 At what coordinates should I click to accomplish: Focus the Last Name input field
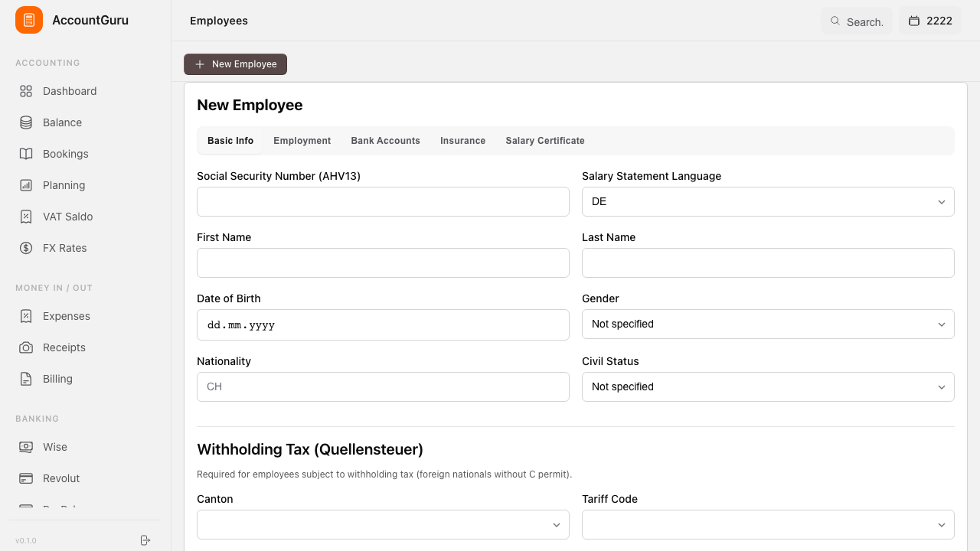point(768,262)
